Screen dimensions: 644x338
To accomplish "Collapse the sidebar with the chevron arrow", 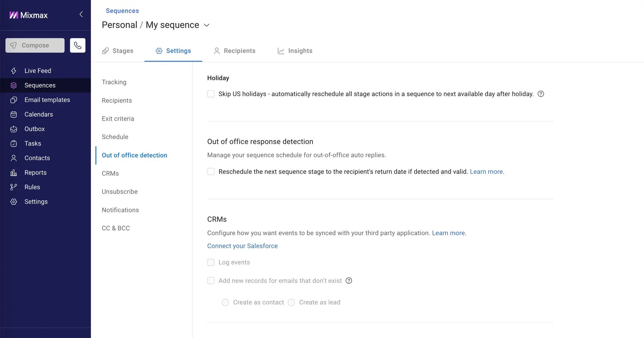I will pyautogui.click(x=81, y=14).
